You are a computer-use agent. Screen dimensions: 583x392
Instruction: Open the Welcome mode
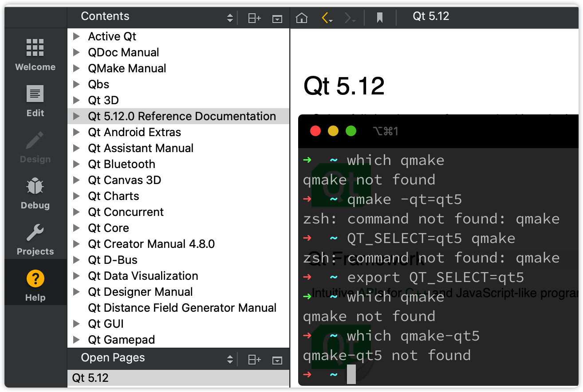pos(35,55)
